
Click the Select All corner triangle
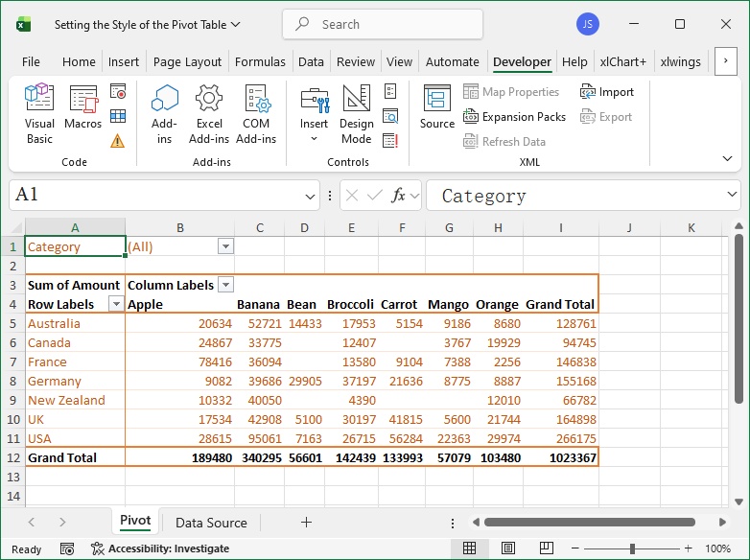pyautogui.click(x=16, y=227)
